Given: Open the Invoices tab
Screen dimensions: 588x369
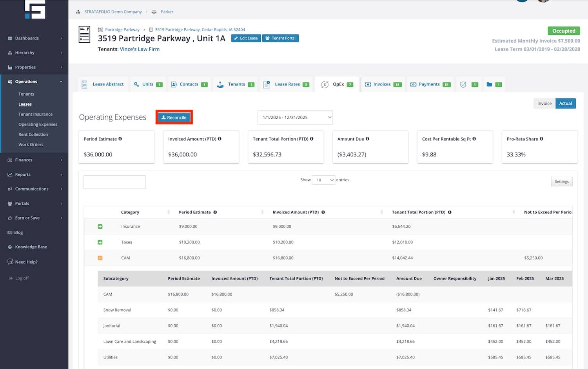Looking at the screenshot, I should [381, 84].
